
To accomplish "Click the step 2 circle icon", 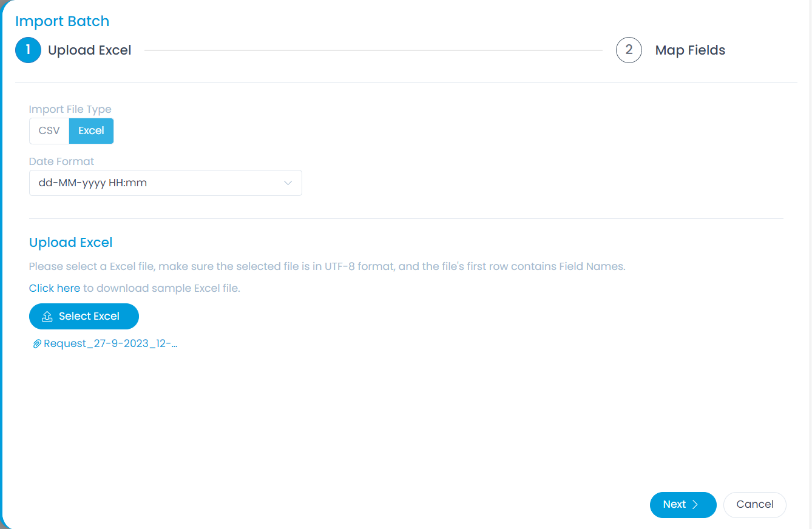I will (x=629, y=50).
